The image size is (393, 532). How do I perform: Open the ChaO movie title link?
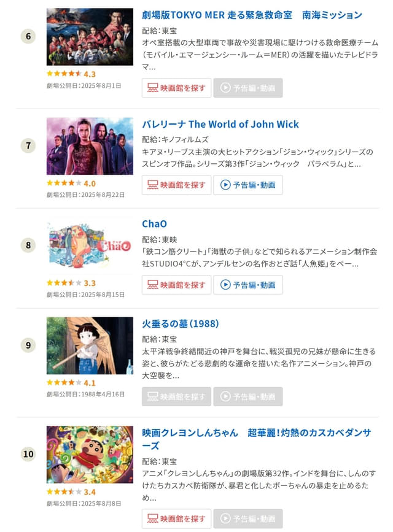(x=154, y=224)
